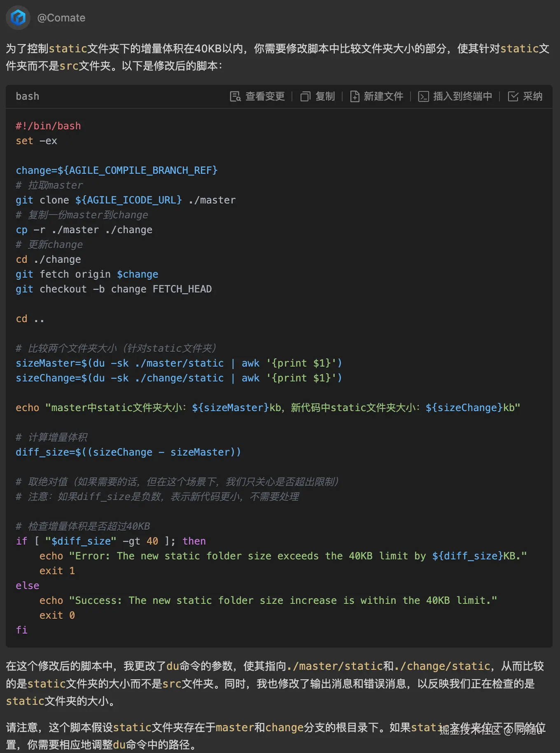Click the echo master中static文件夹大小 line

(x=268, y=408)
